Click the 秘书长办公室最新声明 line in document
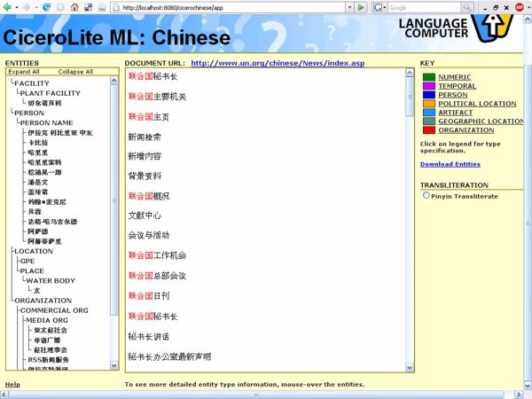Viewport: 532px width, 399px height. [x=169, y=356]
